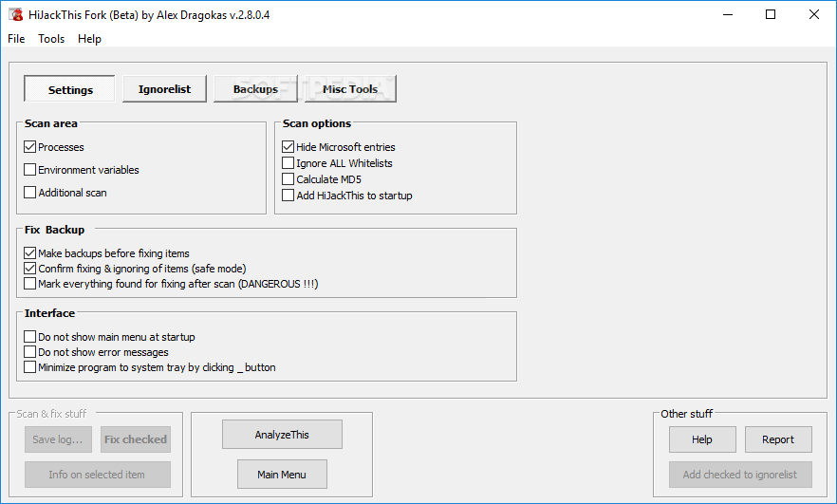Toggle Make backups before fixing items
Image resolution: width=837 pixels, height=504 pixels.
30,253
